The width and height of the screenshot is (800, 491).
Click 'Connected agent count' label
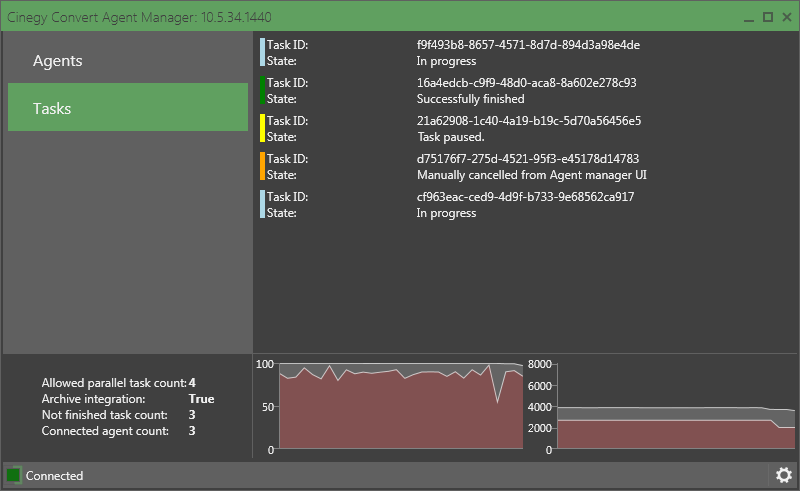click(x=105, y=431)
